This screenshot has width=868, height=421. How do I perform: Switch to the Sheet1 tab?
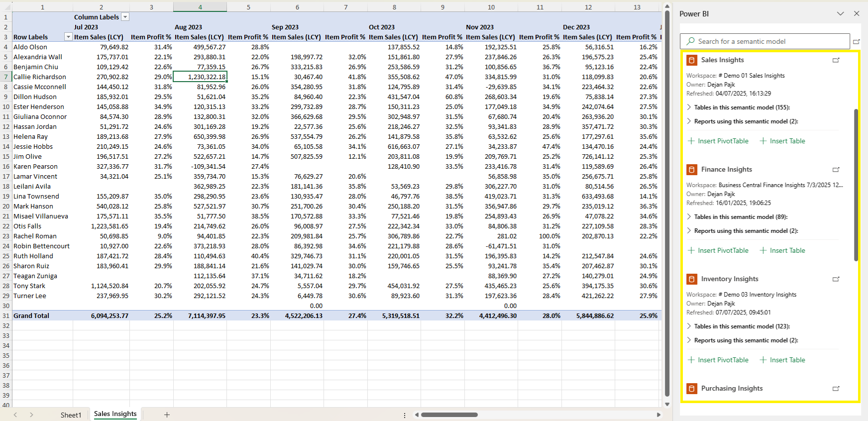[71, 415]
